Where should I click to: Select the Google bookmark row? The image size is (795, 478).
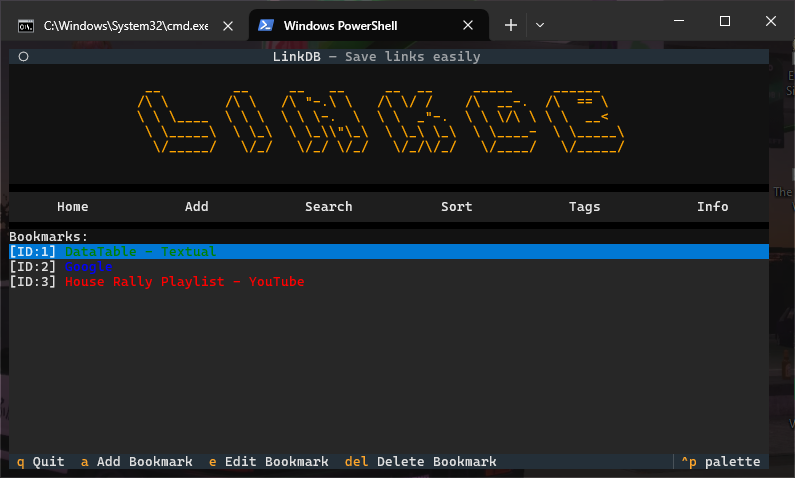(88, 267)
